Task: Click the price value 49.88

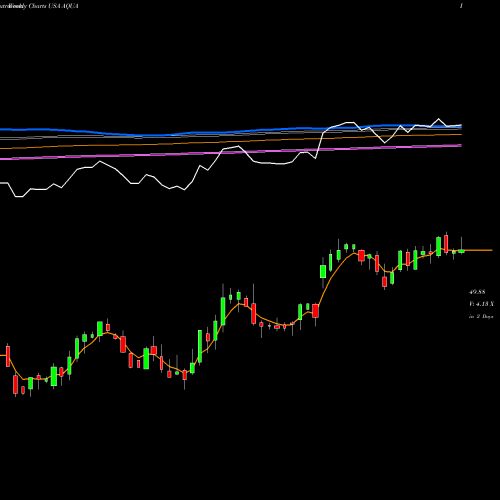Action: point(477,292)
